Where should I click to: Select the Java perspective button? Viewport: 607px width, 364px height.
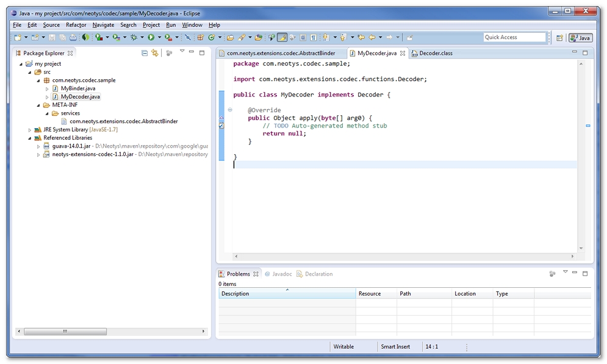[x=580, y=38]
